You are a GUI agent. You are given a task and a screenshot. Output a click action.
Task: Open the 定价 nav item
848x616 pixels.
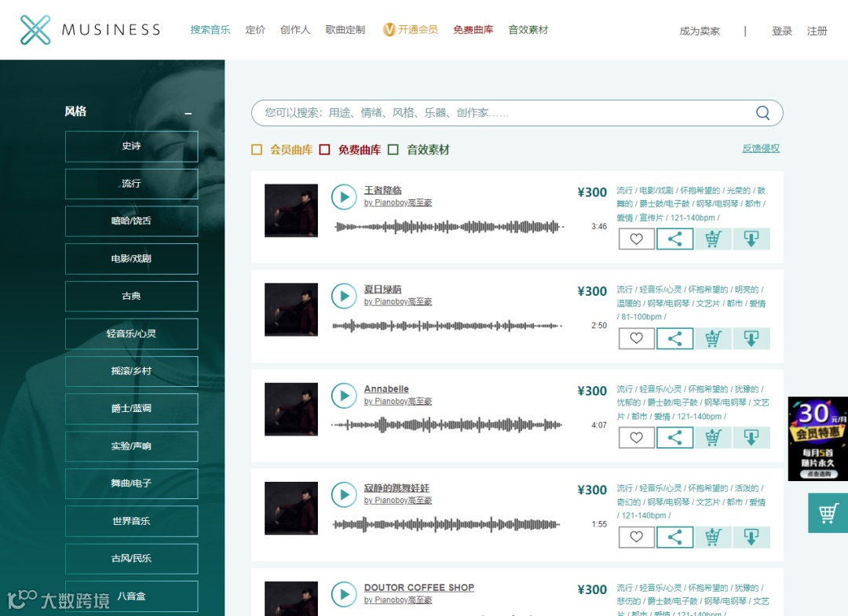(255, 30)
